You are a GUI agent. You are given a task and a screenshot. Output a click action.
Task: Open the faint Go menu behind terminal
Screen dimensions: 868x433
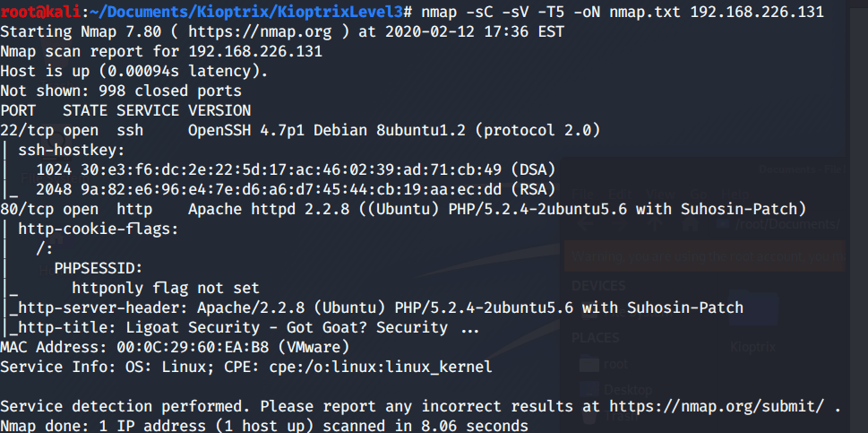[699, 195]
